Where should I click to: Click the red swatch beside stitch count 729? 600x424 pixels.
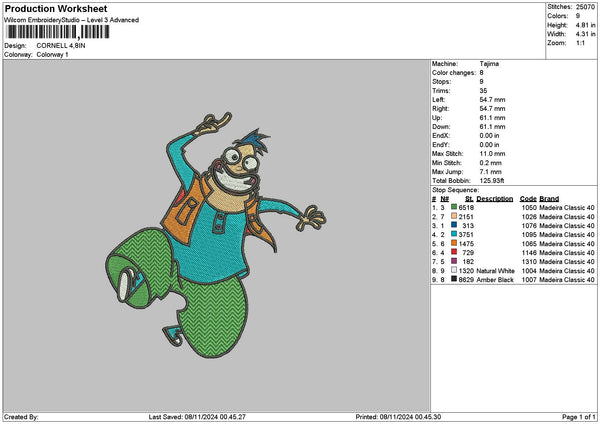454,252
